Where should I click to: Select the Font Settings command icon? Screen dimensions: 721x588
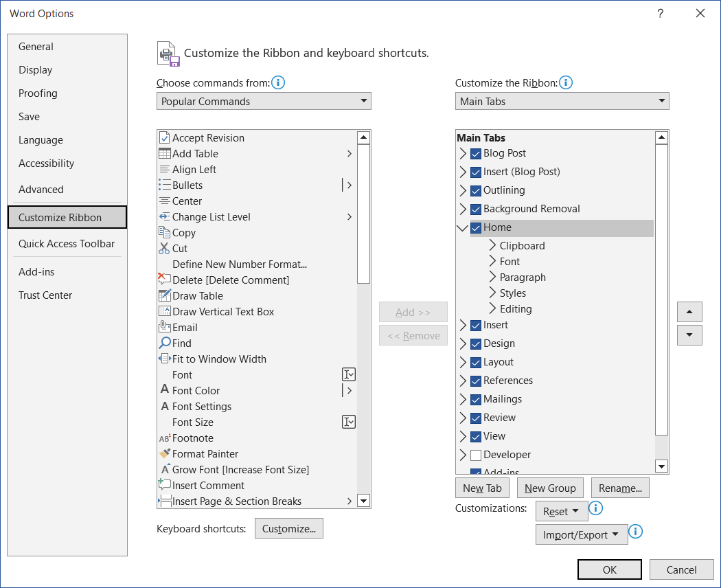click(x=165, y=406)
